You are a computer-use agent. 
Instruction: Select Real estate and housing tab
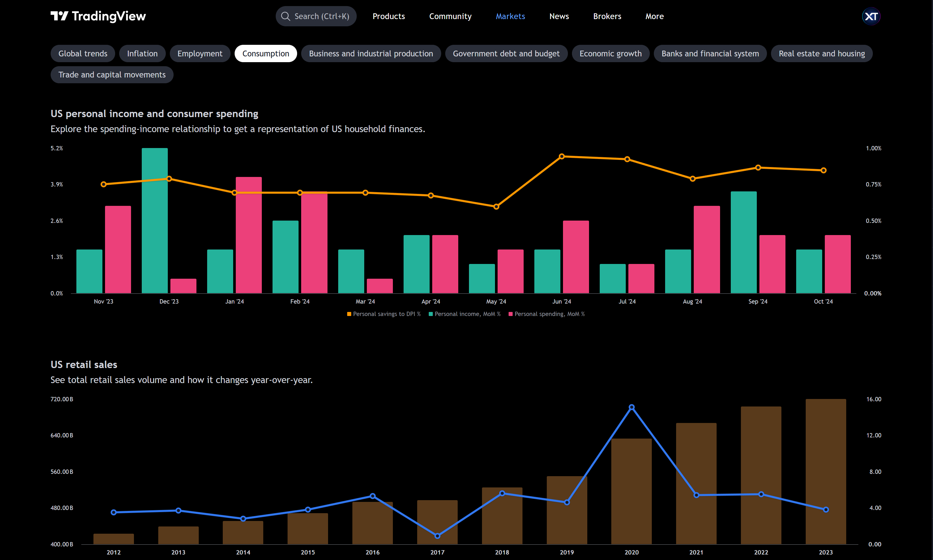pyautogui.click(x=822, y=53)
